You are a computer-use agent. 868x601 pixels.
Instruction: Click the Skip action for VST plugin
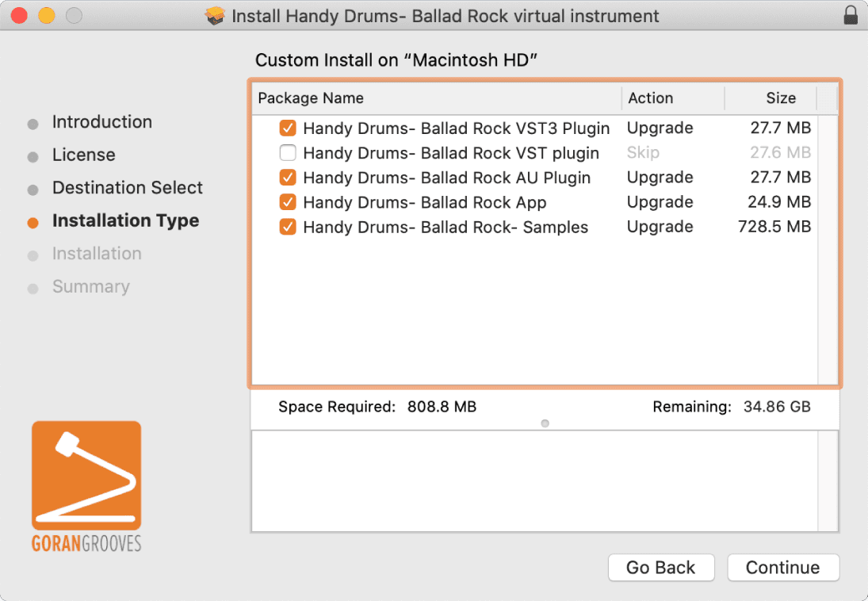pyautogui.click(x=643, y=152)
